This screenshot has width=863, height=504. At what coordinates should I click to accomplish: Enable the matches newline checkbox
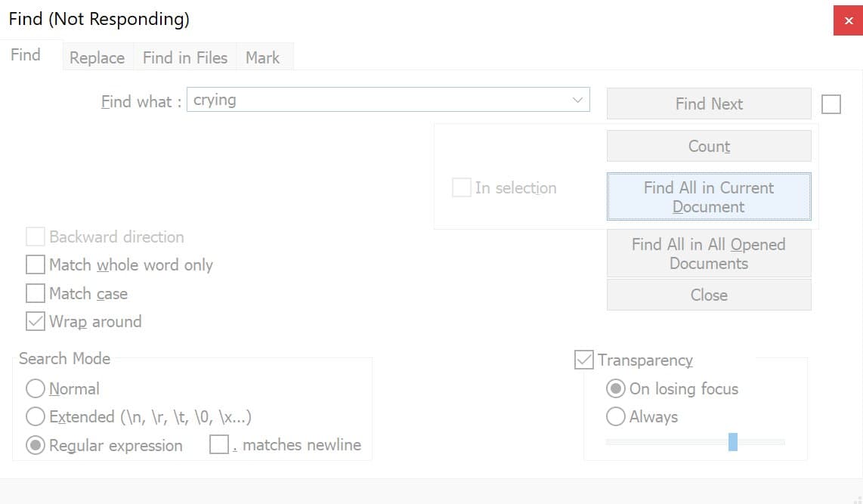tap(219, 445)
